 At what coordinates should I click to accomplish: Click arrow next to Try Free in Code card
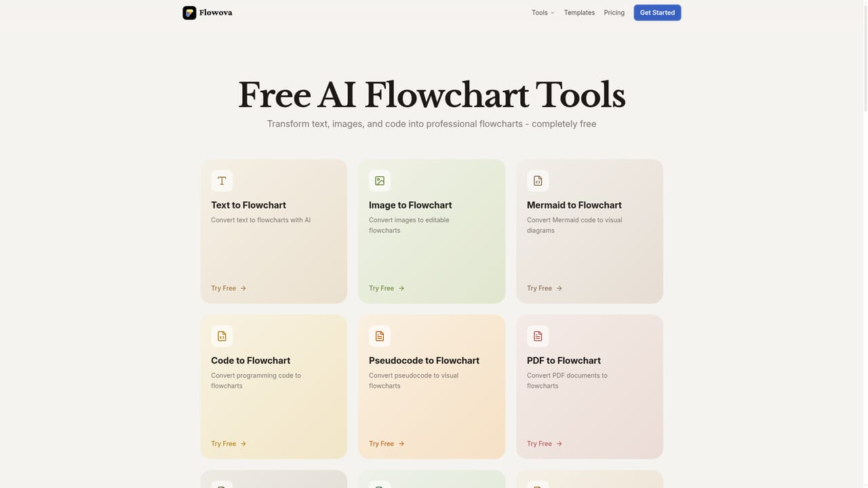point(243,444)
